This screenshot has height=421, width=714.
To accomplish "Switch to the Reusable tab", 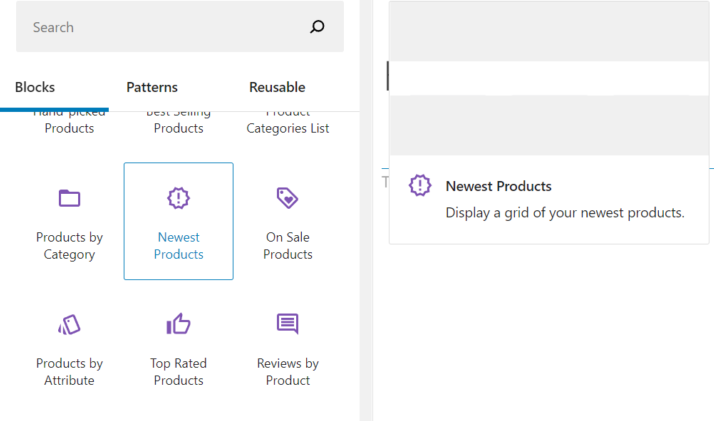I will 277,87.
